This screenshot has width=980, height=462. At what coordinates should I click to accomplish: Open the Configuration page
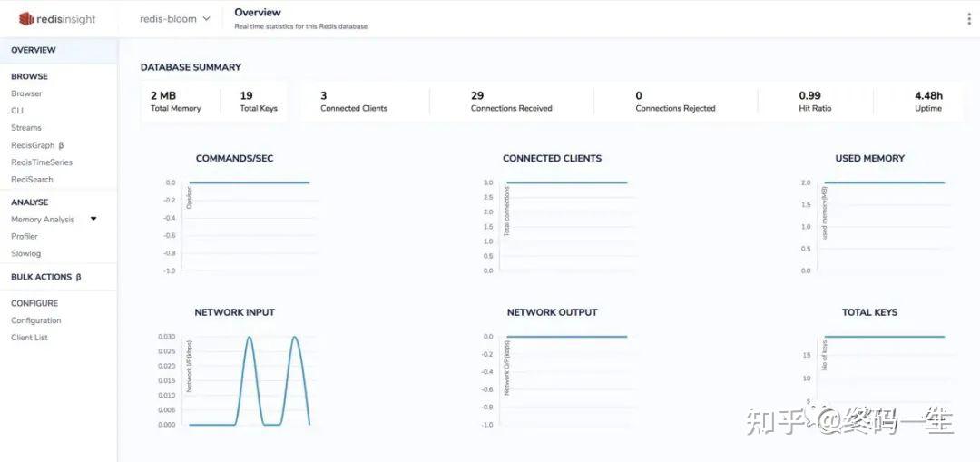click(x=36, y=320)
